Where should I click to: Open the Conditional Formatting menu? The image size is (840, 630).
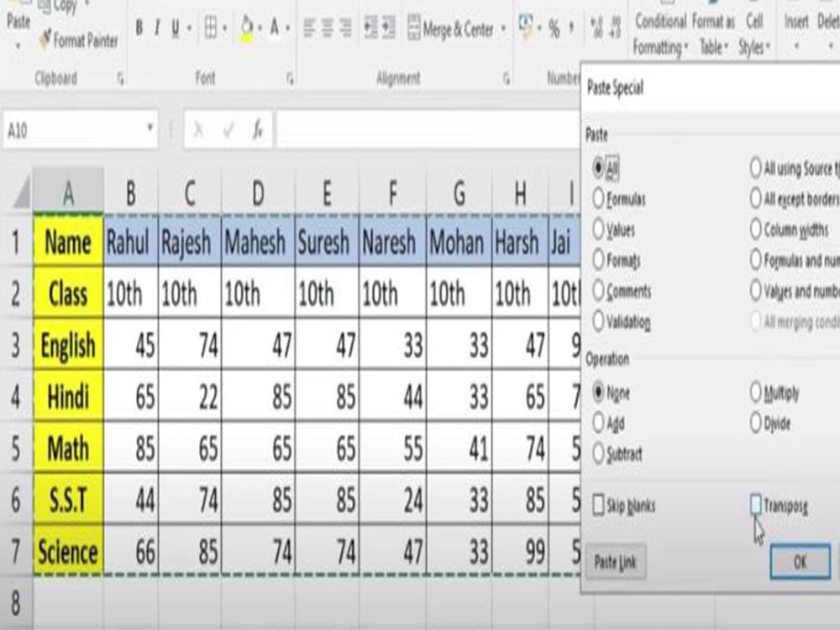click(x=659, y=34)
